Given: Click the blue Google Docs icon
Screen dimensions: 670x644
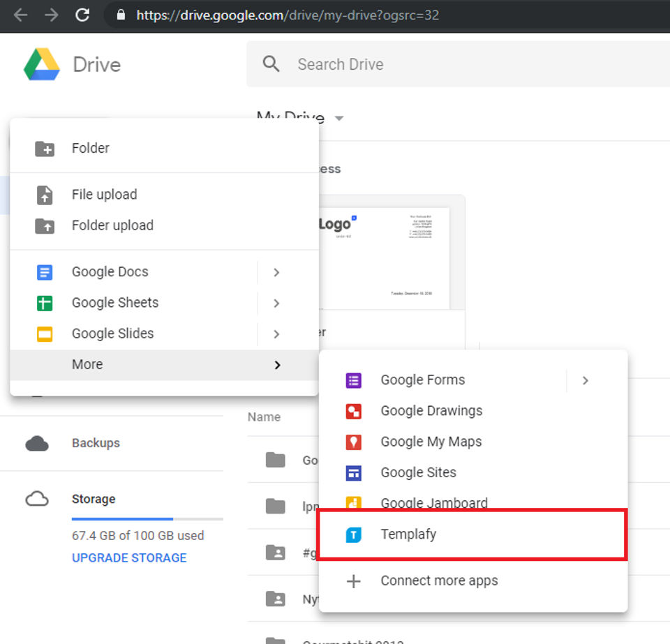Looking at the screenshot, I should 45,272.
